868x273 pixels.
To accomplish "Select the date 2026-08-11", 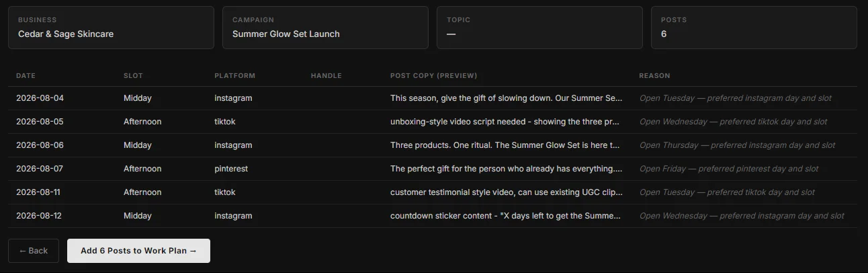I will coord(38,192).
